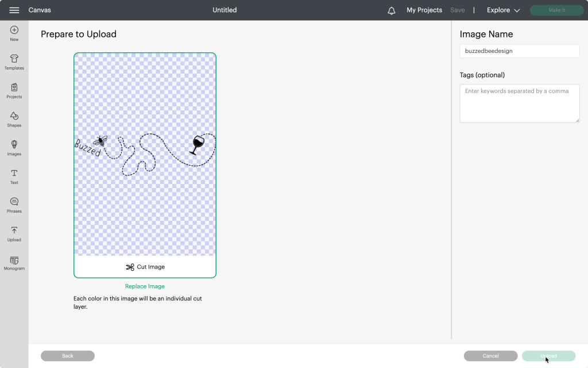Screen dimensions: 588x368
Task: Open the Phrases panel
Action: pyautogui.click(x=14, y=202)
